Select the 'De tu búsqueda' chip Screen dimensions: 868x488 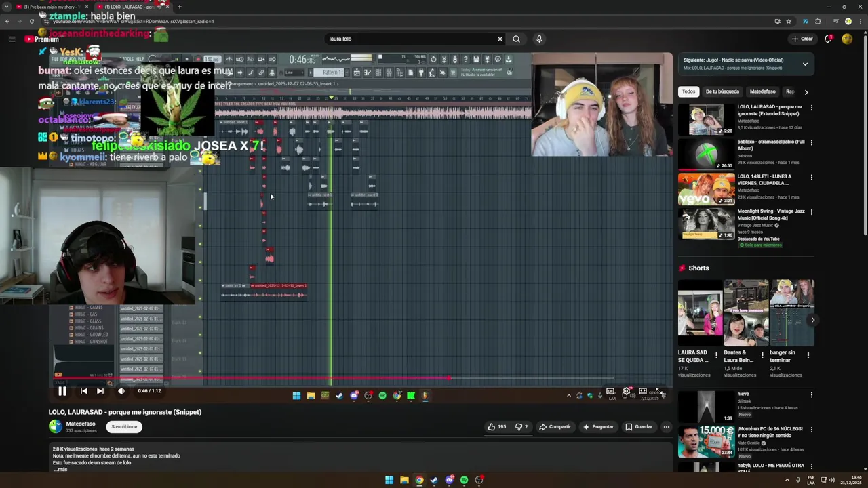[x=722, y=91]
